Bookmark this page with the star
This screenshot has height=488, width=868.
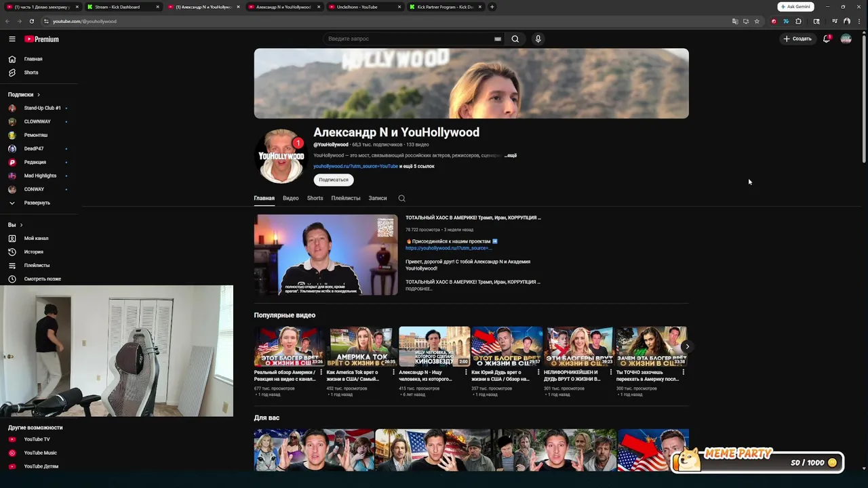pyautogui.click(x=757, y=21)
